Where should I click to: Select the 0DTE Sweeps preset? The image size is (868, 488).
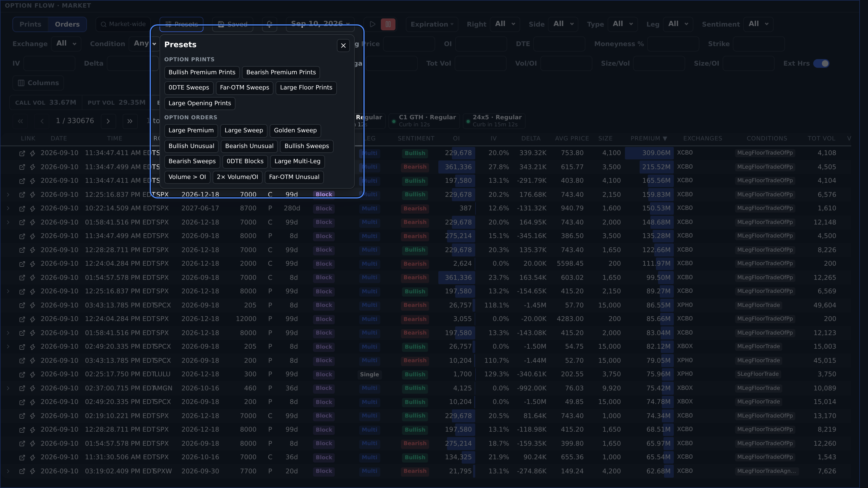pos(189,88)
